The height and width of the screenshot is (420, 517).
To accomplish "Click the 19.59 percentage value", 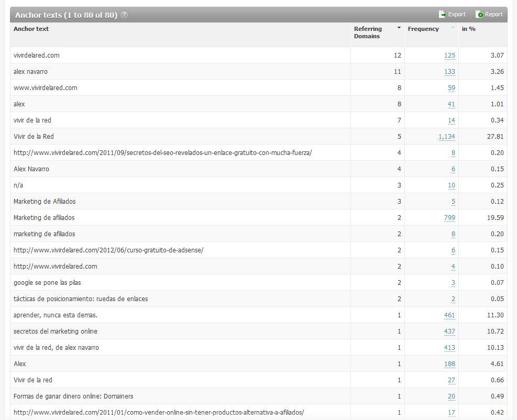I will [x=495, y=217].
